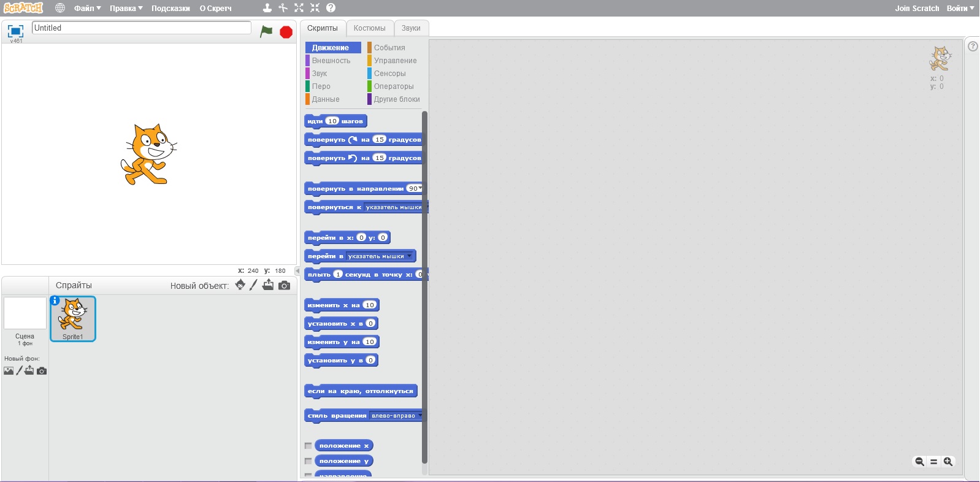
Task: Select the Управление block category
Action: 395,61
